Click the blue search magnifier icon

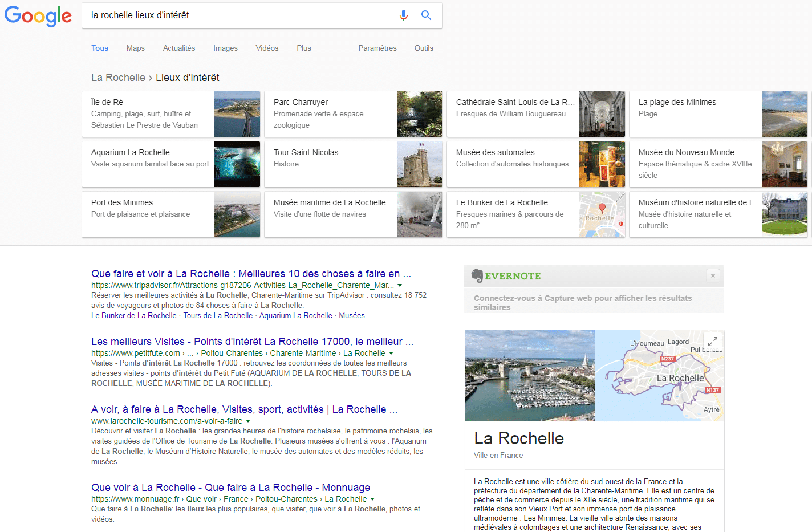[426, 15]
